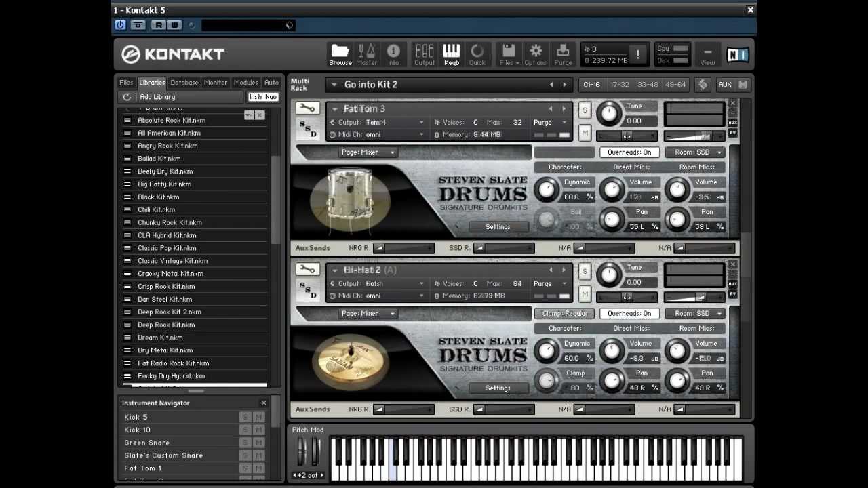Viewport: 868px width, 488px height.
Task: Switch to the Monitor tab
Action: [x=216, y=83]
